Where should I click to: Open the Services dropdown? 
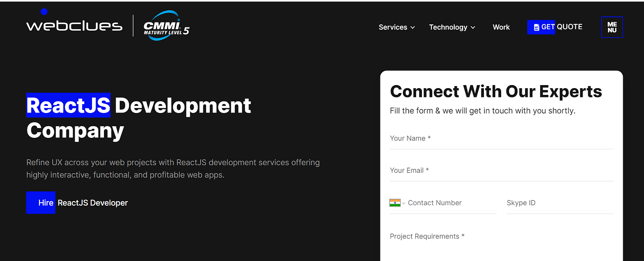coord(393,27)
